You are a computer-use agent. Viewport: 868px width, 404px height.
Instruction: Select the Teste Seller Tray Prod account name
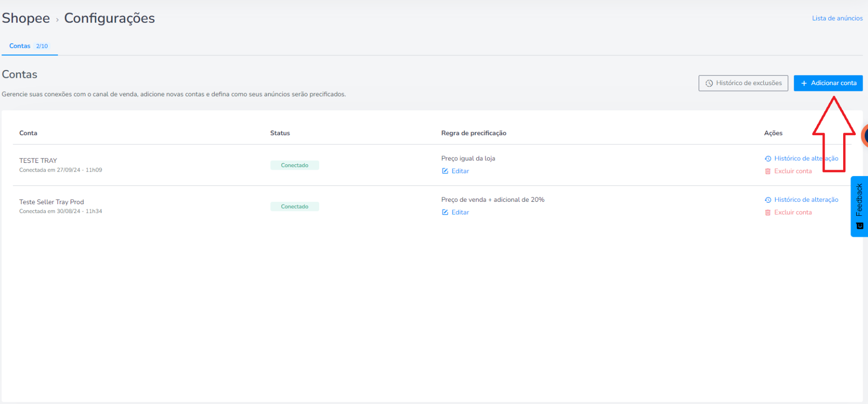pyautogui.click(x=52, y=202)
